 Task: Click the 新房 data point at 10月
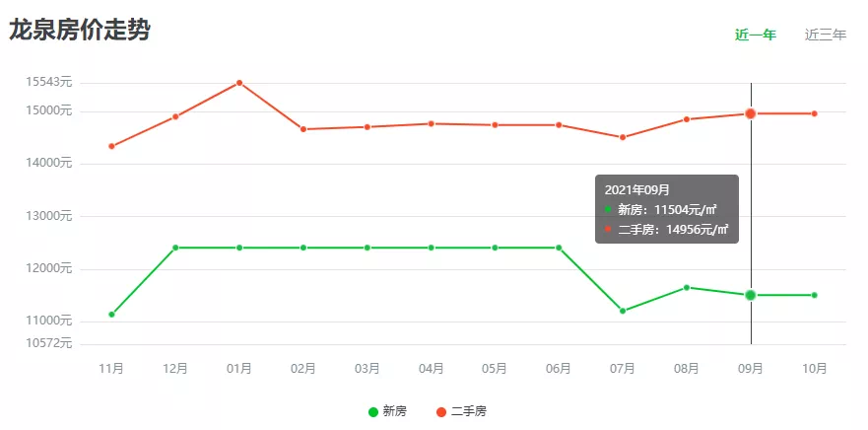(815, 295)
